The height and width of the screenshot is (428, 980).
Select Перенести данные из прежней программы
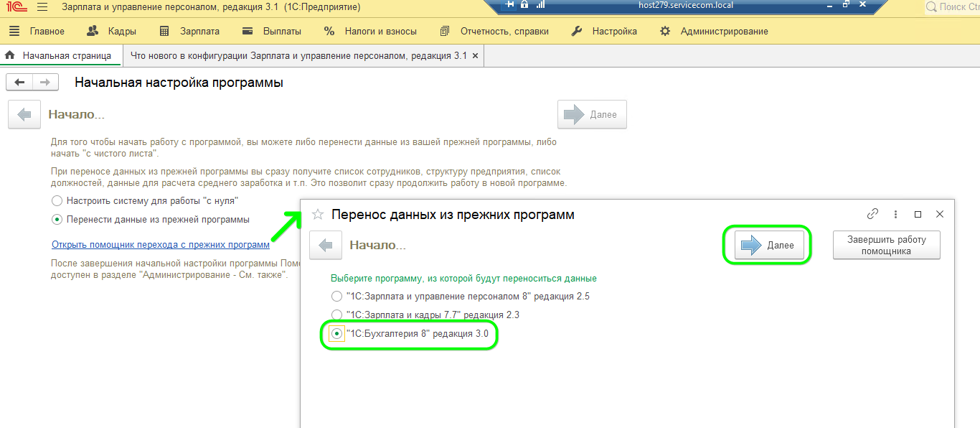point(151,220)
